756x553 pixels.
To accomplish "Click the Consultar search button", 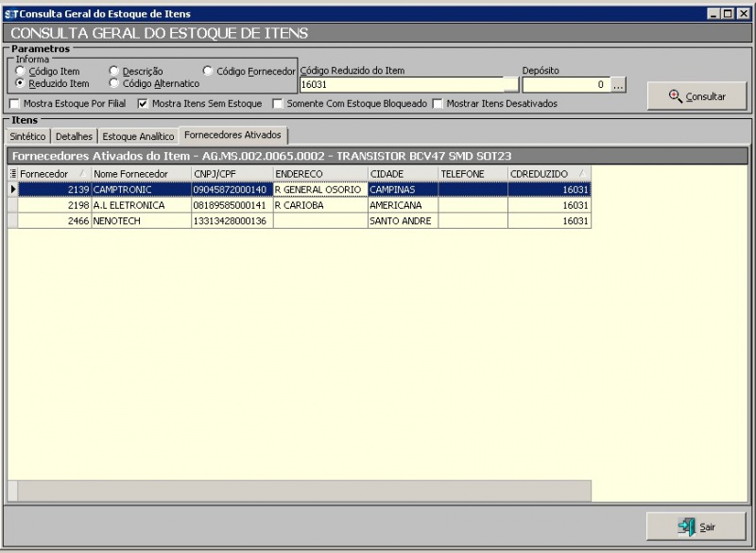I will [x=697, y=96].
